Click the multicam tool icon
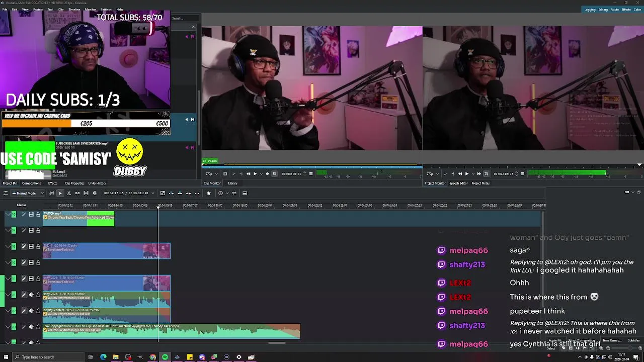The image size is (644, 362). point(94,193)
